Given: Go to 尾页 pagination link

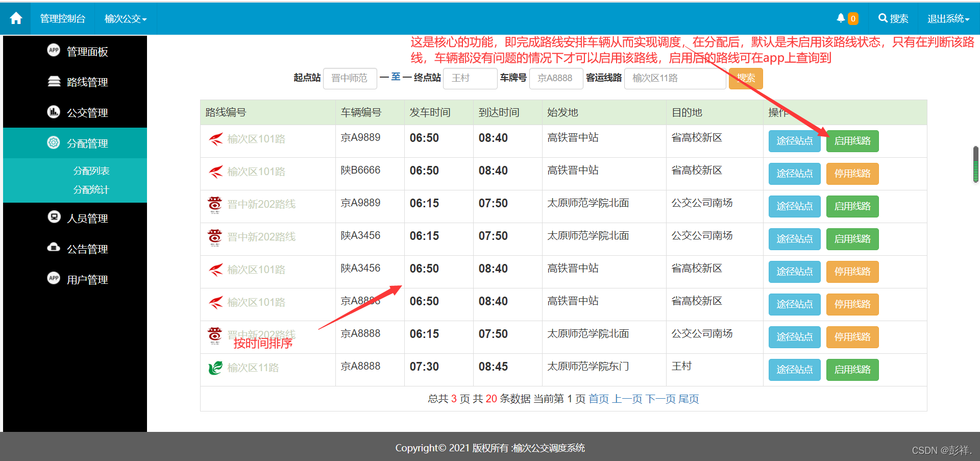Looking at the screenshot, I should [x=689, y=399].
